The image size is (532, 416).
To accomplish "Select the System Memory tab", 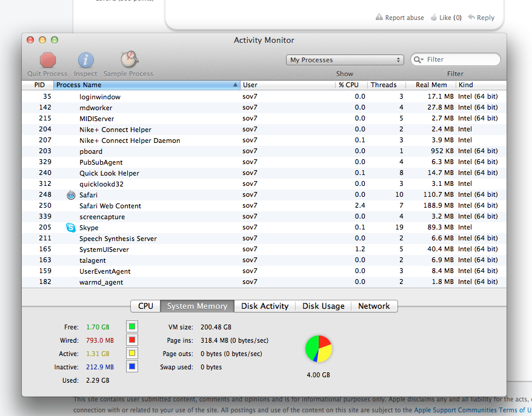I will [x=197, y=306].
